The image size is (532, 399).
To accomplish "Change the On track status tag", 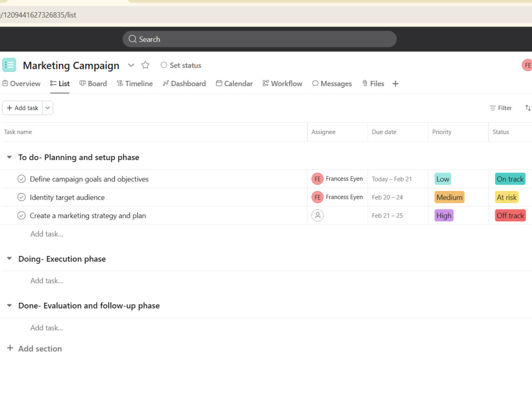I will coord(510,179).
